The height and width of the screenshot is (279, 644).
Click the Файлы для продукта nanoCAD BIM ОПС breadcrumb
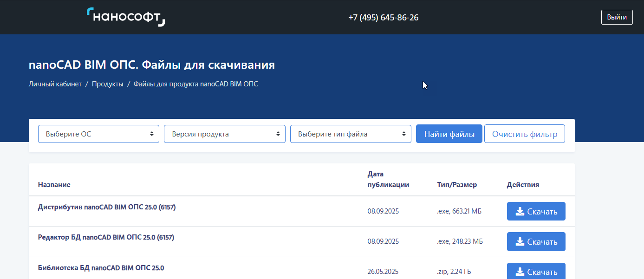(x=195, y=84)
